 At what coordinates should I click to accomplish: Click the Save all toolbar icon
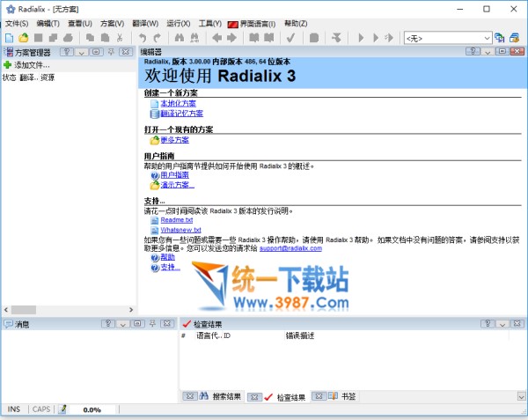tap(53, 38)
